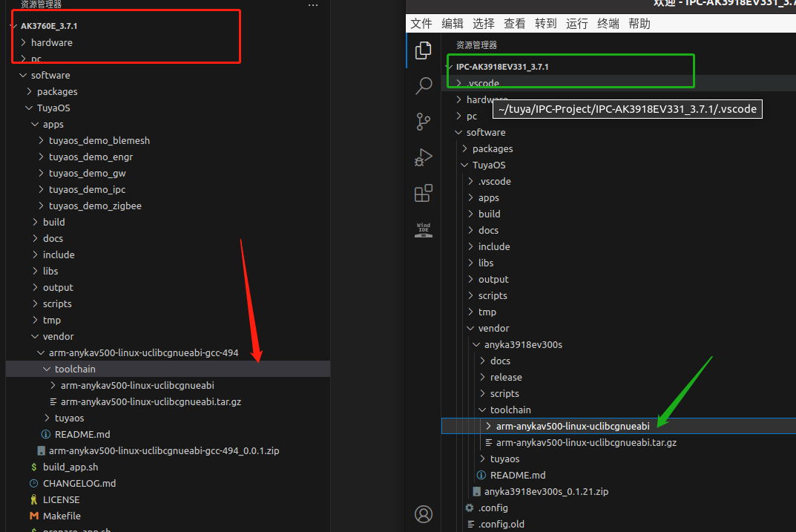Viewport: 796px width, 532px height.
Task: Expand packages folder in left window
Action: (30, 91)
